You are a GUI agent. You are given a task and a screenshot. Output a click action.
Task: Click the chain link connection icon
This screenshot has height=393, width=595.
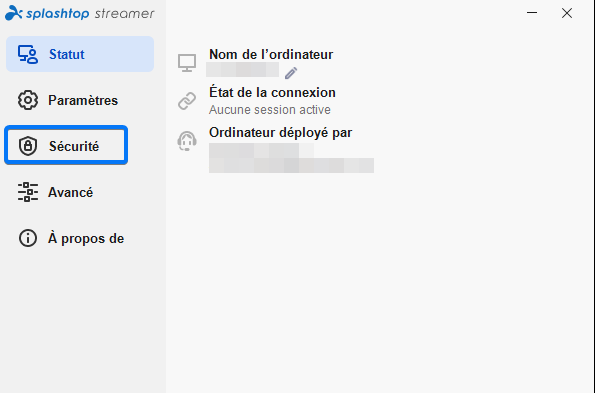click(x=187, y=101)
